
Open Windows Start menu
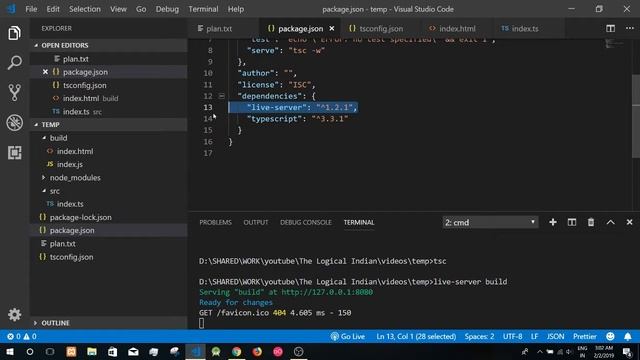(x=9, y=351)
